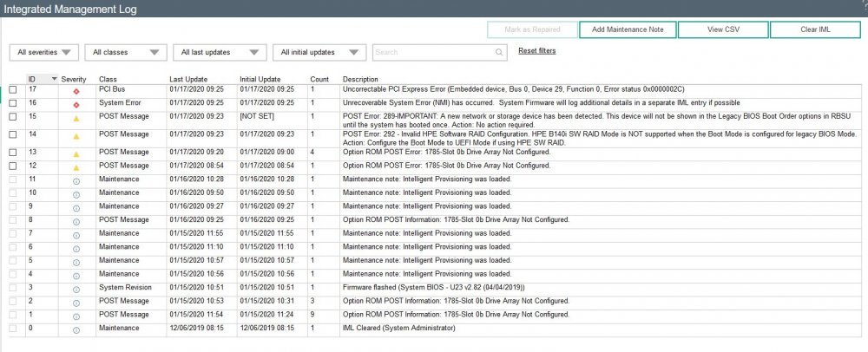Screen dimensions: 868x352
Task: Sort by the Last Update column header
Action: (188, 80)
